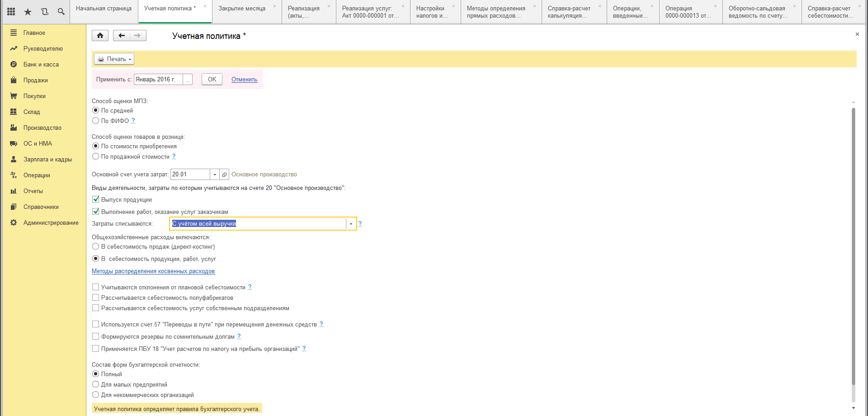868x416 pixels.
Task: Uncheck Выпуск продукции checkbox
Action: [95, 199]
